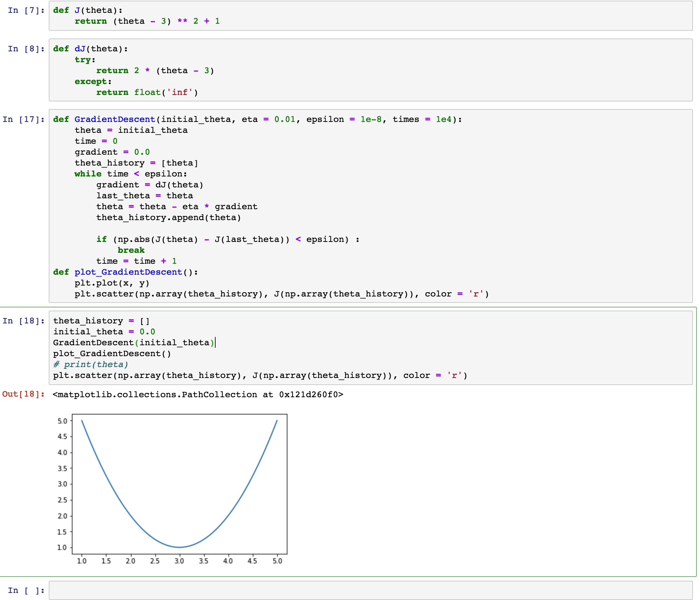Click the '# print(theta)' comment line
Viewport: 700px width, 600px height.
tap(90, 364)
